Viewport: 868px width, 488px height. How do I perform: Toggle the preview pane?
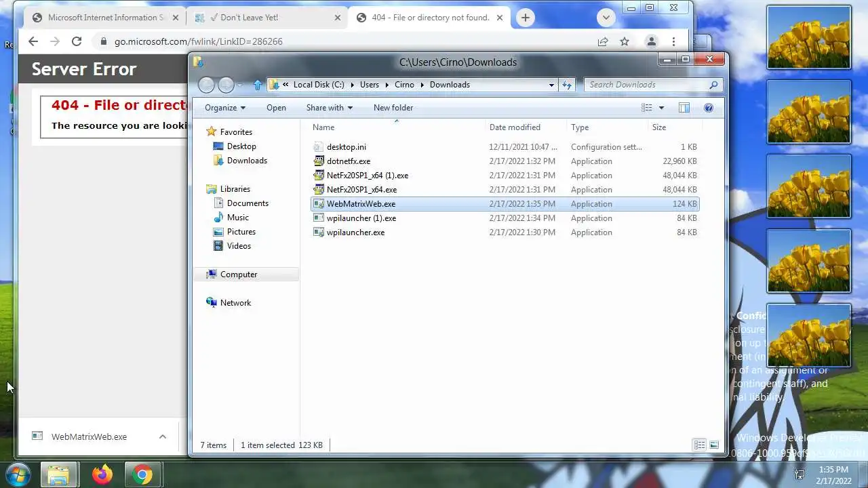684,108
